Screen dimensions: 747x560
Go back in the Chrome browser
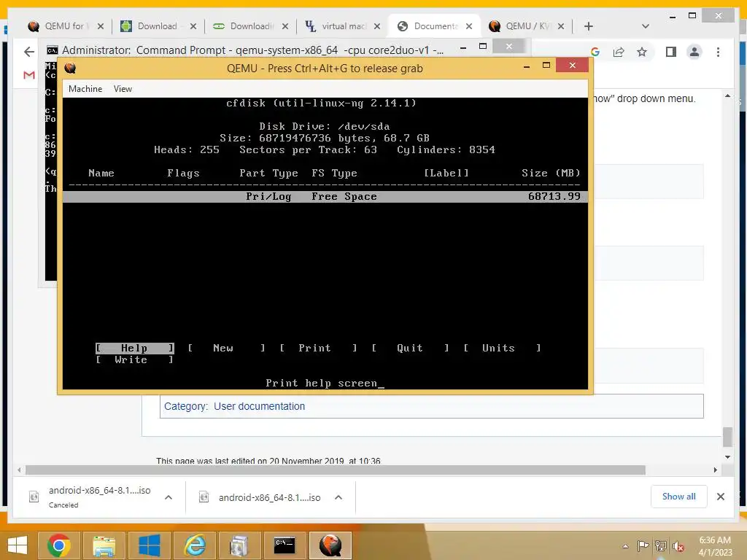pos(29,52)
